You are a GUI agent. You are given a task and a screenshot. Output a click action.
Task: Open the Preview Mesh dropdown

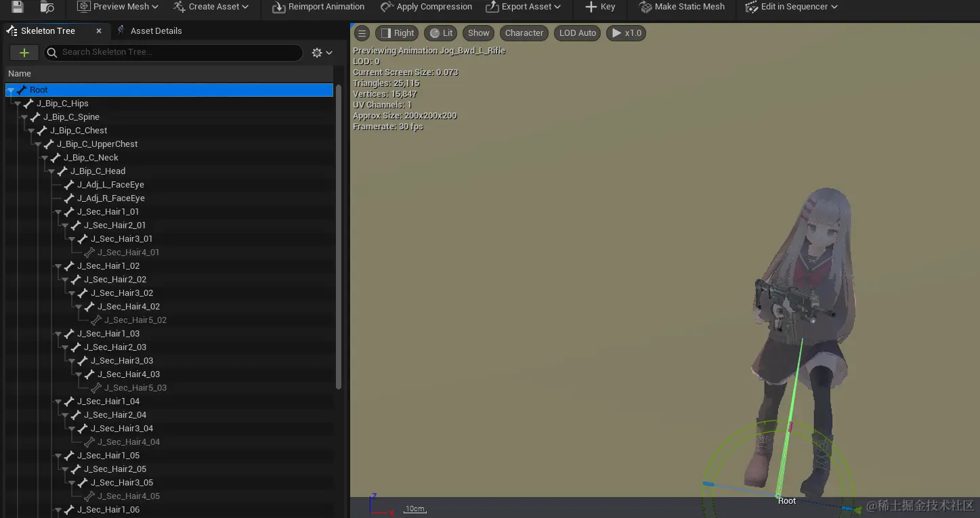pyautogui.click(x=118, y=7)
